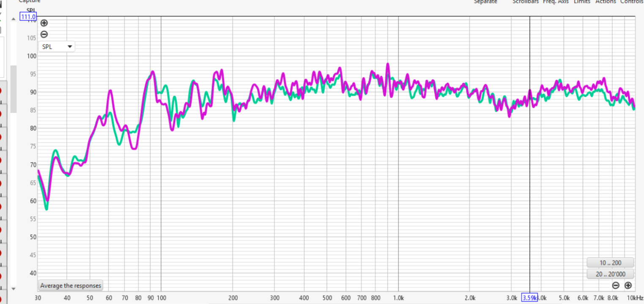The height and width of the screenshot is (304, 644).
Task: Zoom in frequency axis with bottom-right plus
Action: point(628,285)
